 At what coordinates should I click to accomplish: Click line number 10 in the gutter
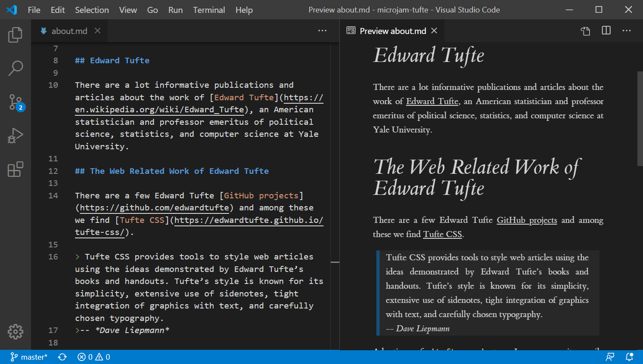click(53, 85)
